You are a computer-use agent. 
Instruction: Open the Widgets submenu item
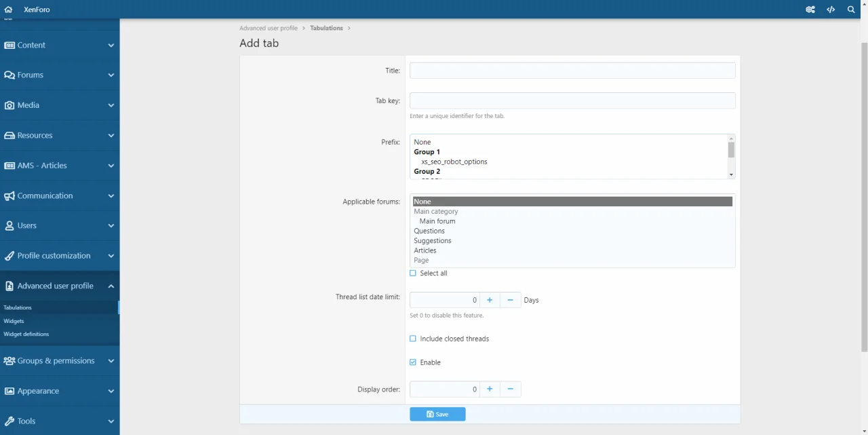point(14,321)
